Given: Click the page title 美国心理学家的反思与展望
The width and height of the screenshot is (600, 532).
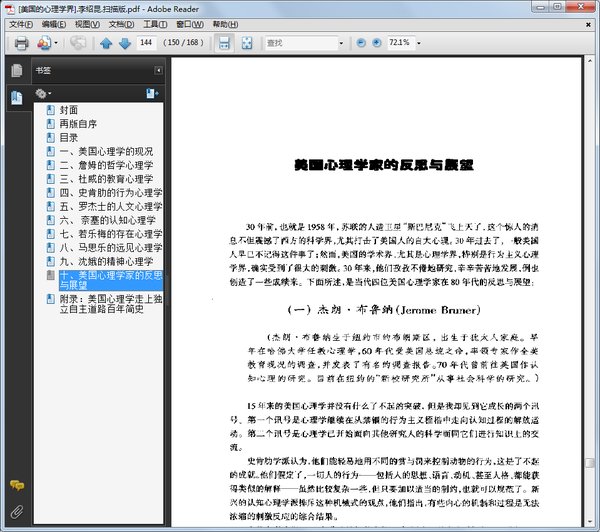Looking at the screenshot, I should point(384,165).
